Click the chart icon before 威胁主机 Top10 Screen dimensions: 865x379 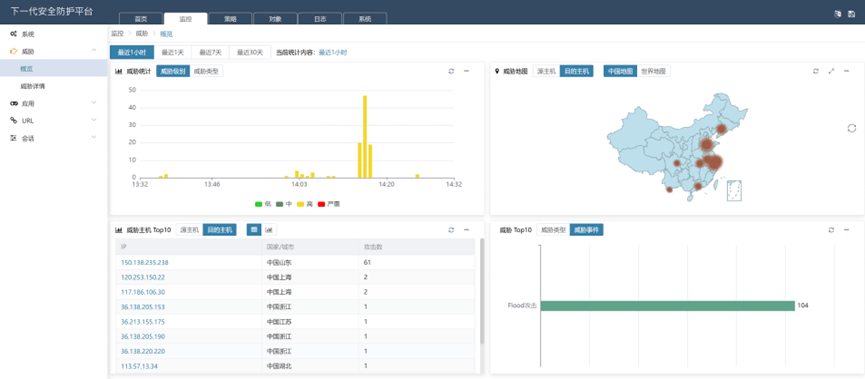click(119, 229)
